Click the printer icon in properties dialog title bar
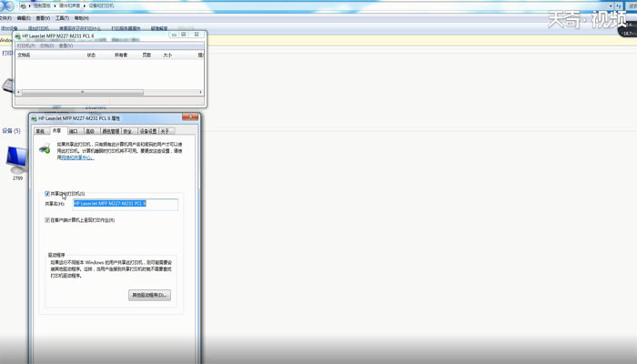 [x=35, y=118]
